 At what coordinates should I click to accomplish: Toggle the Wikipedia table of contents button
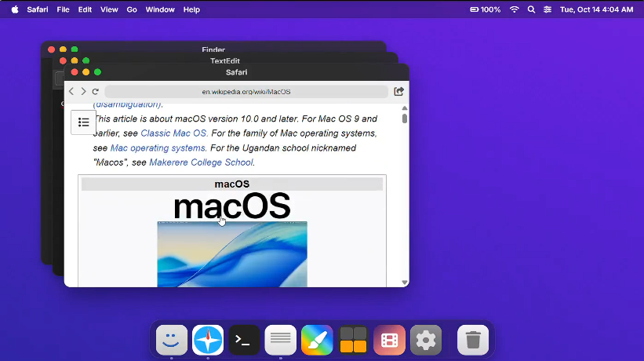point(84,122)
